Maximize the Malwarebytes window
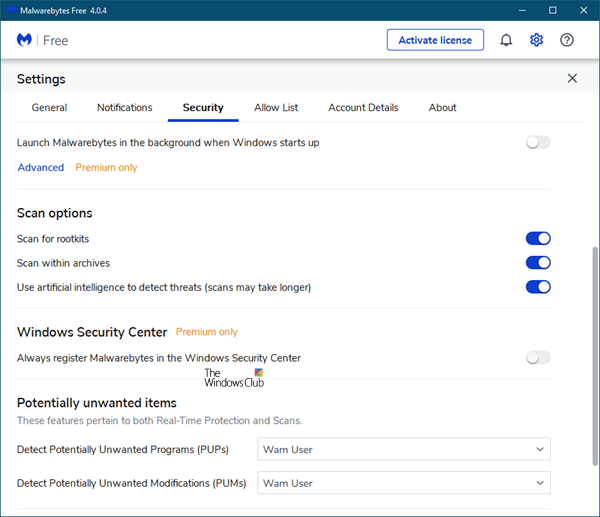The image size is (600, 517). pyautogui.click(x=553, y=10)
